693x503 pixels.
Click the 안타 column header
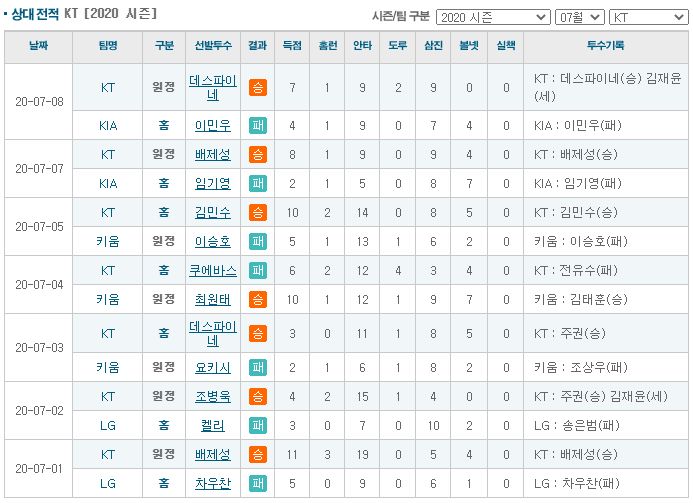point(362,45)
